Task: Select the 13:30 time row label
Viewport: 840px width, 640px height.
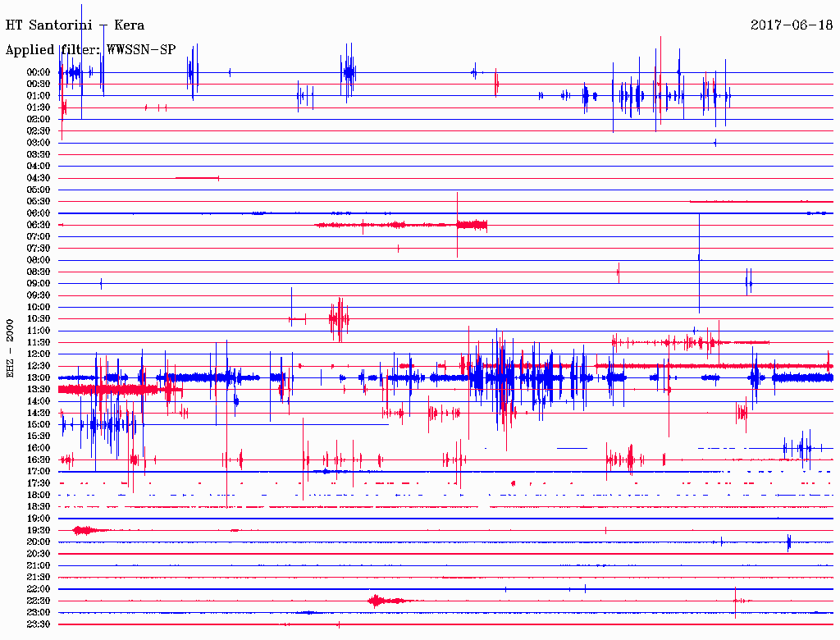Action: [x=39, y=390]
